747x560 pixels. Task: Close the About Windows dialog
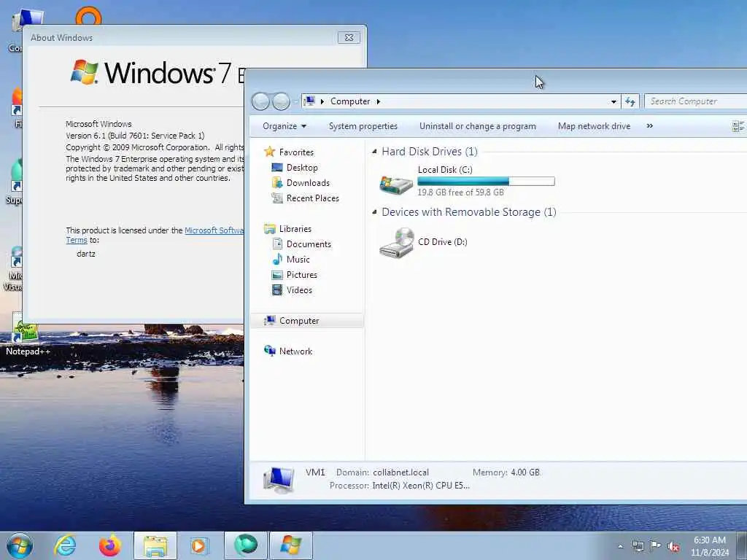(349, 37)
